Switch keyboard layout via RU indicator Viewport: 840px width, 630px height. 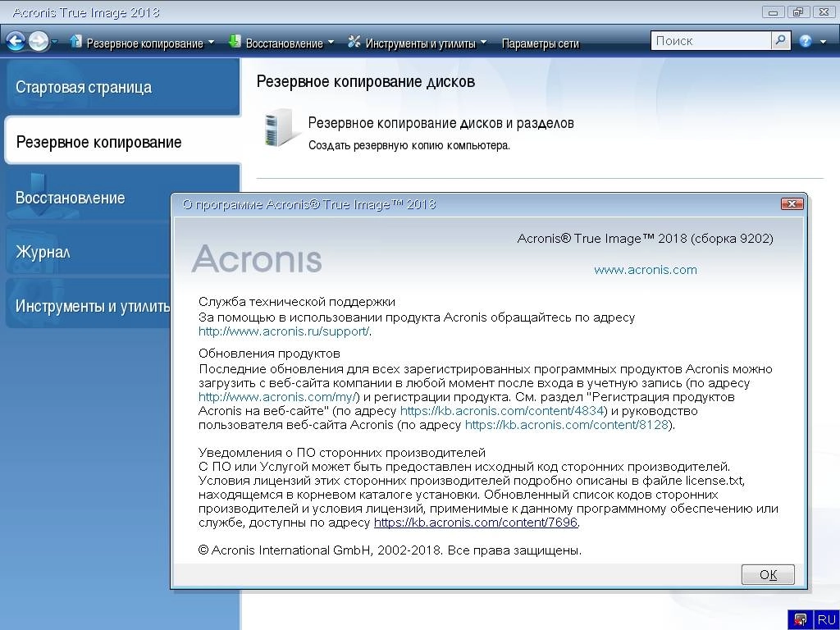pos(826,620)
